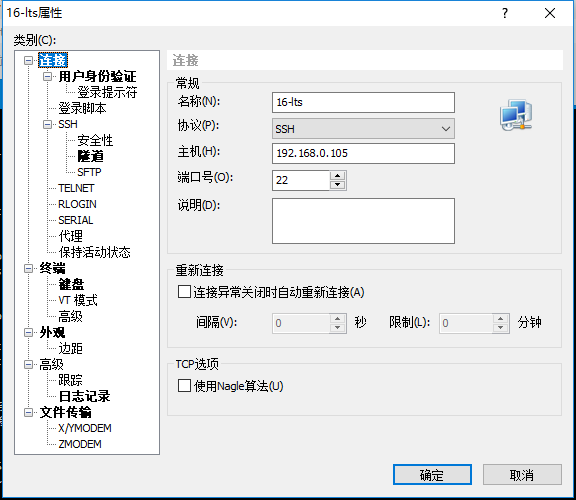576x500 pixels.
Task: Click the 说明 description text area
Action: (x=363, y=221)
